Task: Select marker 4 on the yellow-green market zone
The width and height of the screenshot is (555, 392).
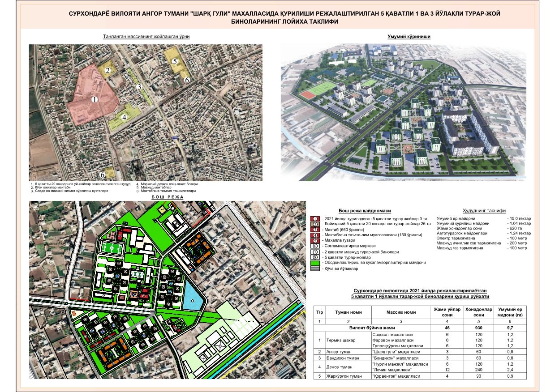Action: [x=124, y=117]
